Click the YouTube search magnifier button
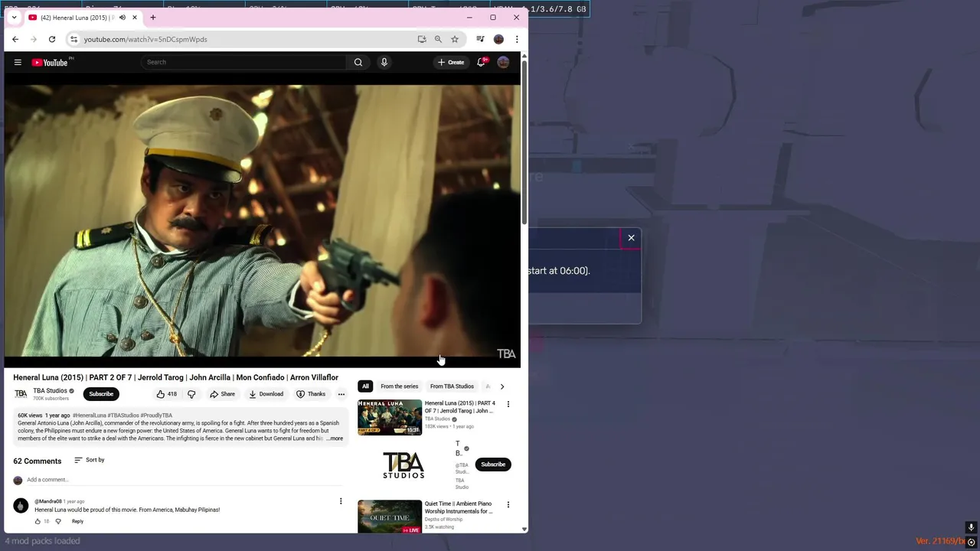Image resolution: width=980 pixels, height=551 pixels. point(358,62)
